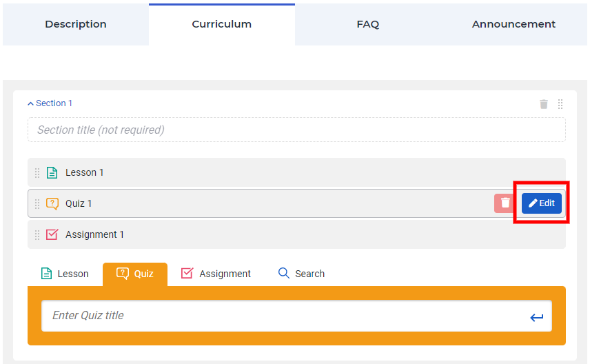
Task: Click the Assignment 1 checkmark icon
Action: point(52,235)
